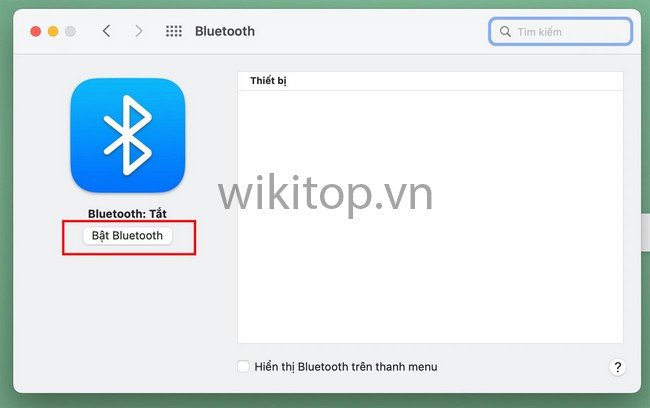Screen dimensions: 650x408
Task: Click inside the empty devices list
Action: click(x=430, y=217)
